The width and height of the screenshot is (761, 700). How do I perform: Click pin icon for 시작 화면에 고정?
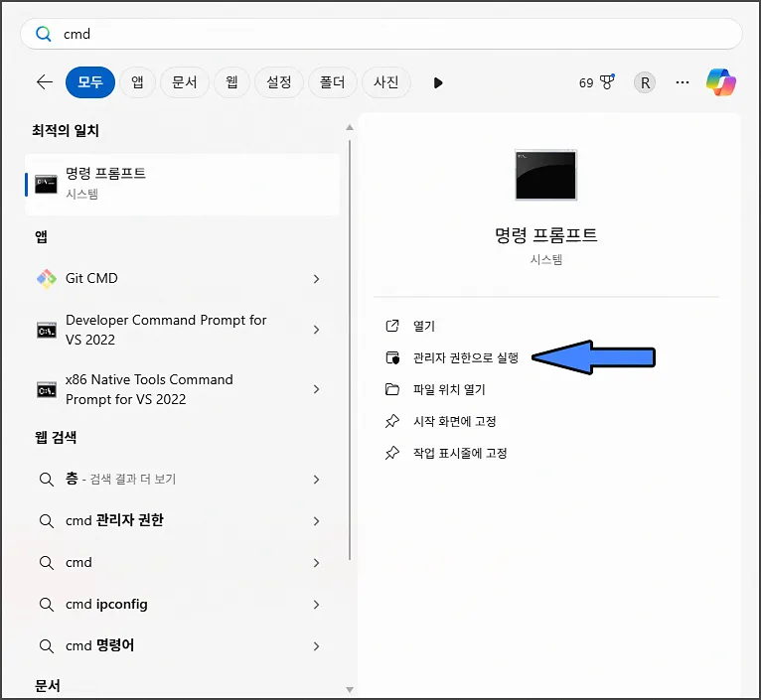(x=392, y=421)
